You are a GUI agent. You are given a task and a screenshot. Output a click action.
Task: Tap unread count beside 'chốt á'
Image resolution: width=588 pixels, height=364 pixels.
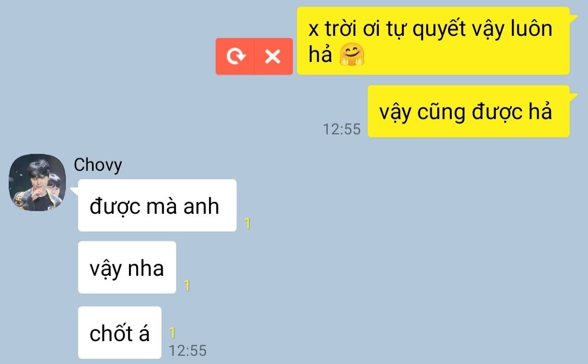172,332
